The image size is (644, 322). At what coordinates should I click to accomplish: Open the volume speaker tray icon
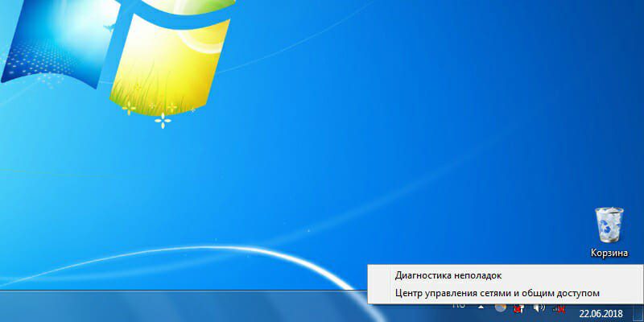539,308
